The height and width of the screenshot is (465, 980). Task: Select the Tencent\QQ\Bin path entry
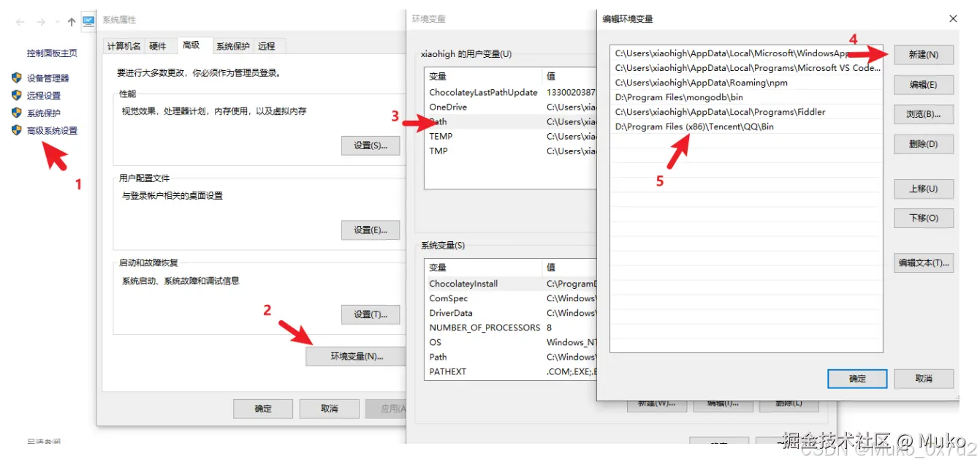[x=746, y=126]
